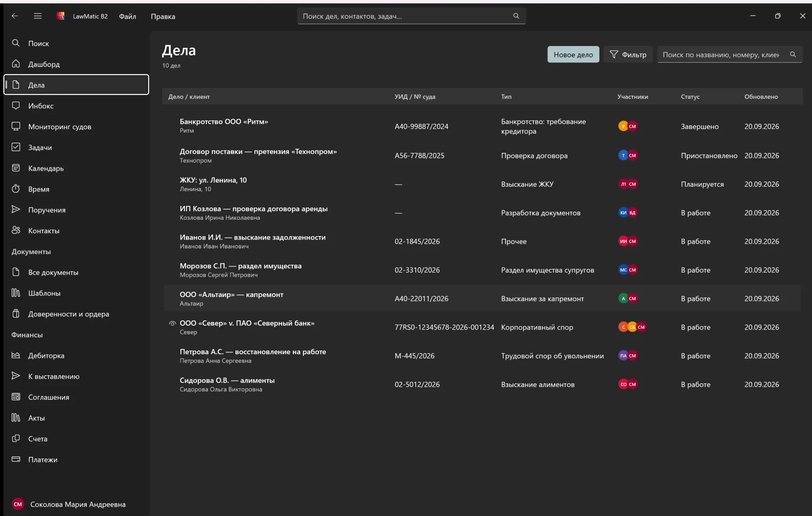Click the orange Р participant avatar in first row
Viewport: 812px width, 516px height.
tap(623, 126)
